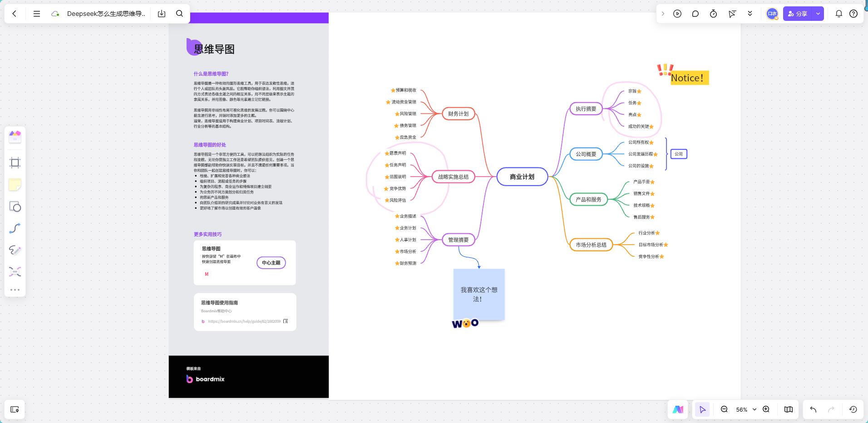Toggle the minimap view near the zoom controls

(789, 409)
